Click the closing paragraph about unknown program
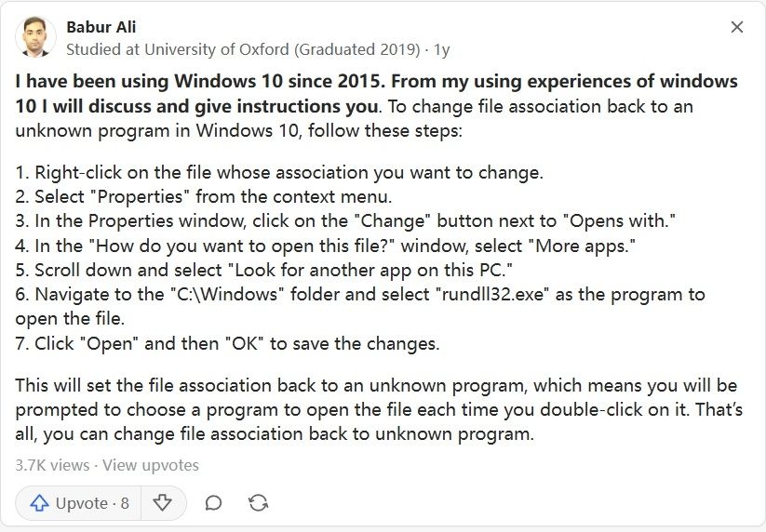This screenshot has width=766, height=532. (379, 409)
